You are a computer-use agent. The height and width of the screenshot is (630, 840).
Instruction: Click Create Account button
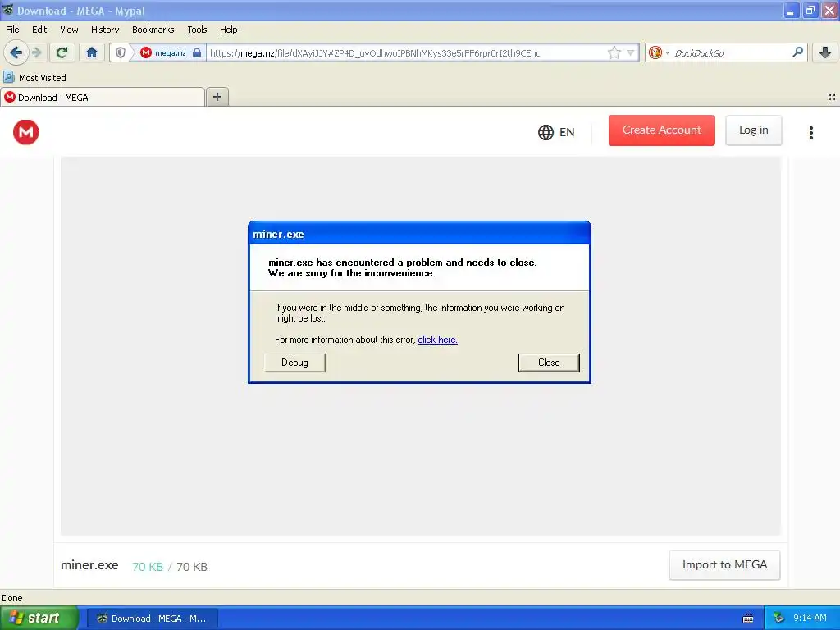(662, 130)
